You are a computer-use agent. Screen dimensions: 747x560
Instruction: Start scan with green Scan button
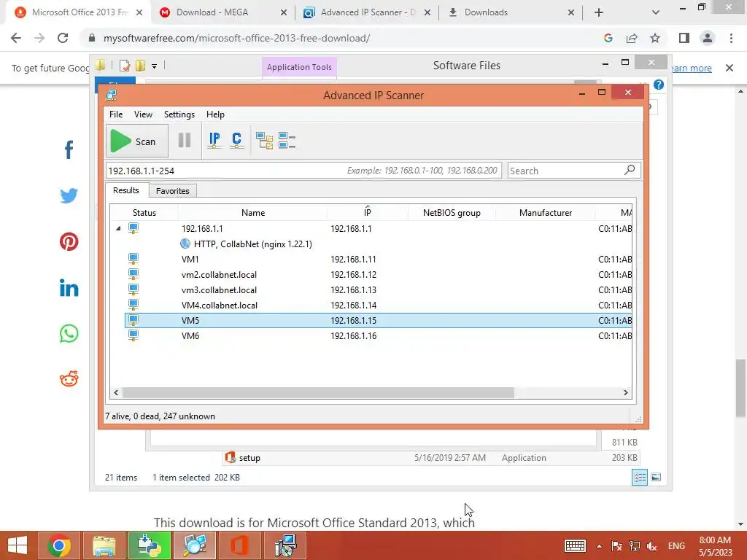136,141
